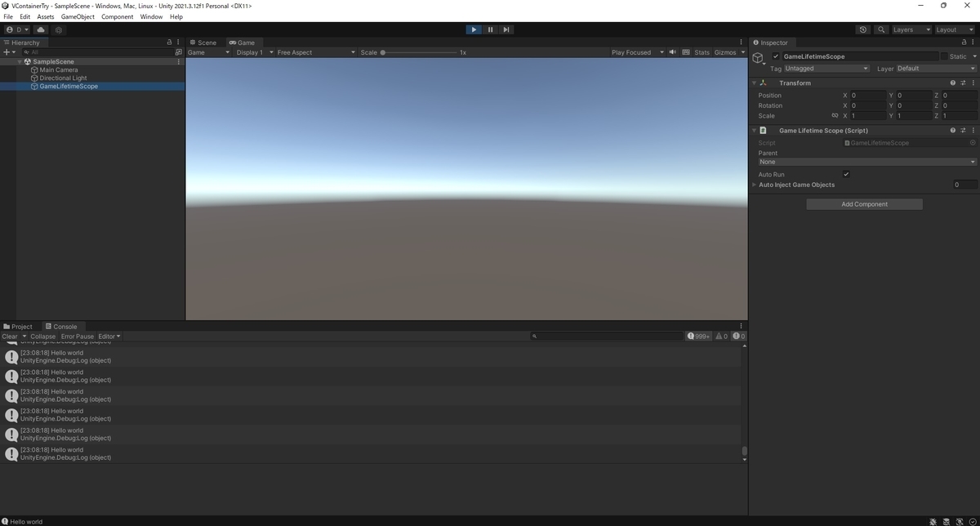Open Hierarchy search window icon
This screenshot has height=526, width=980.
point(179,51)
